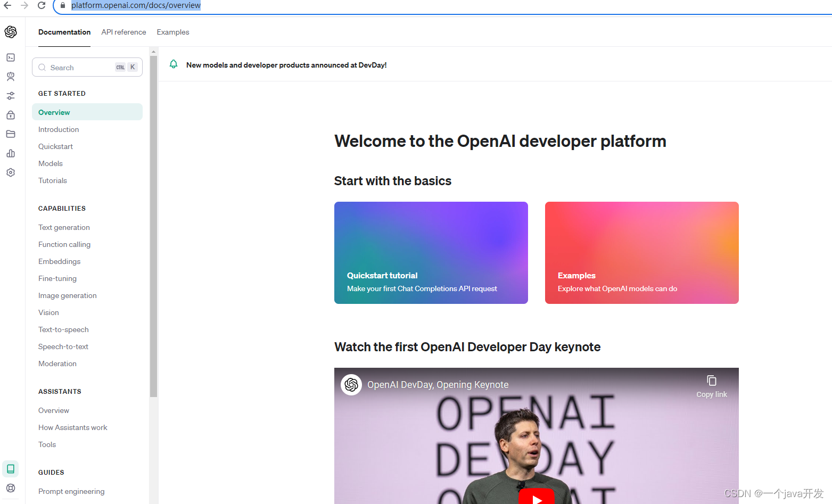Switch to the Documentation tab
832x504 pixels.
click(x=64, y=32)
